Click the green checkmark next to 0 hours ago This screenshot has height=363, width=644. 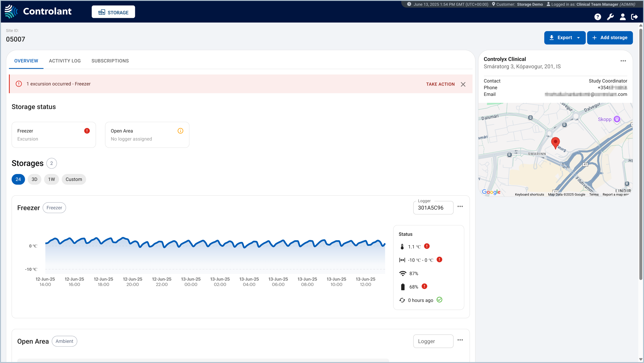point(439,300)
